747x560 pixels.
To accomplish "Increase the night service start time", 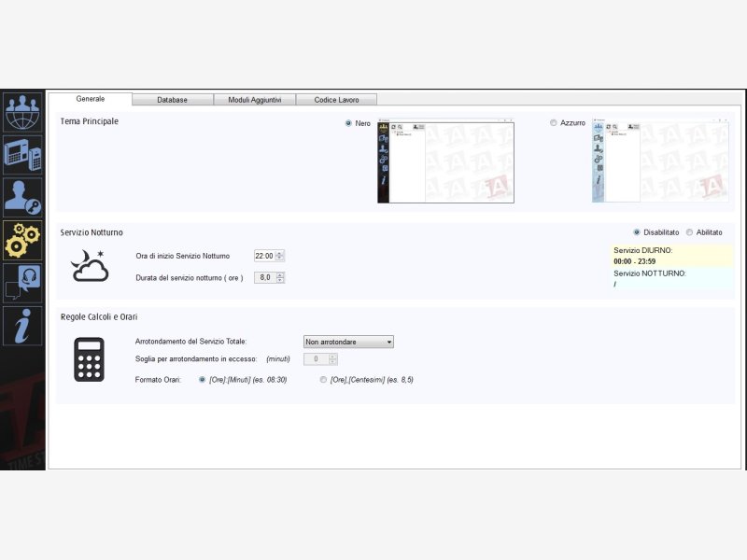I will [x=280, y=253].
